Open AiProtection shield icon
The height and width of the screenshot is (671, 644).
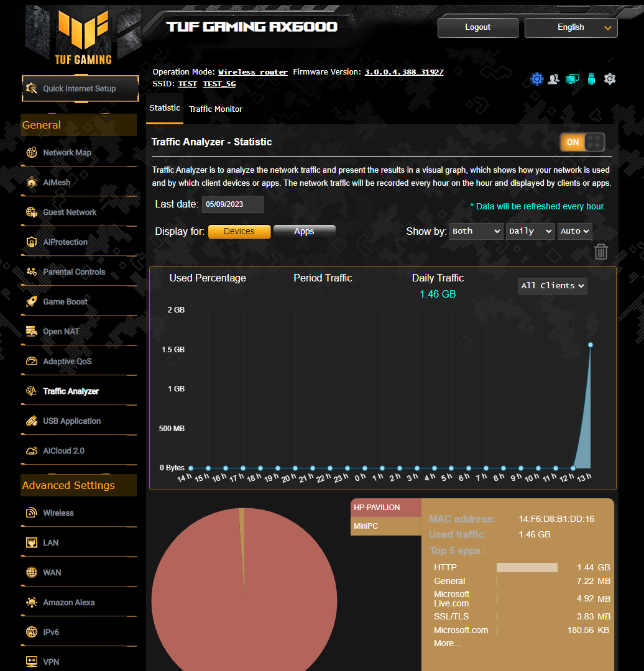point(32,242)
